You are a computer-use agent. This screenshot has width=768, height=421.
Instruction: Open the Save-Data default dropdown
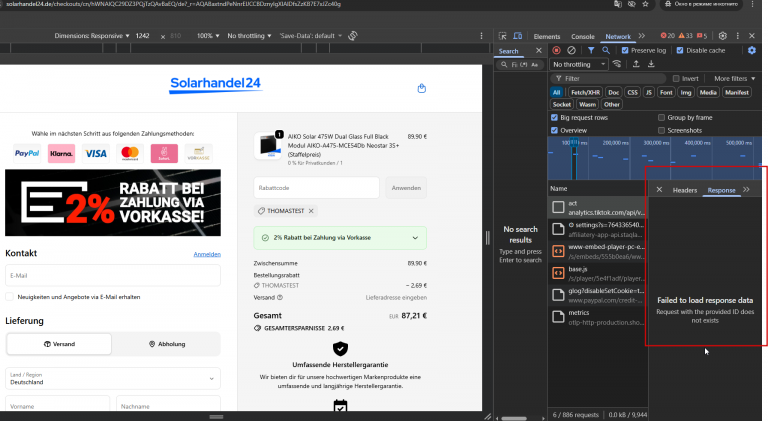tap(311, 36)
